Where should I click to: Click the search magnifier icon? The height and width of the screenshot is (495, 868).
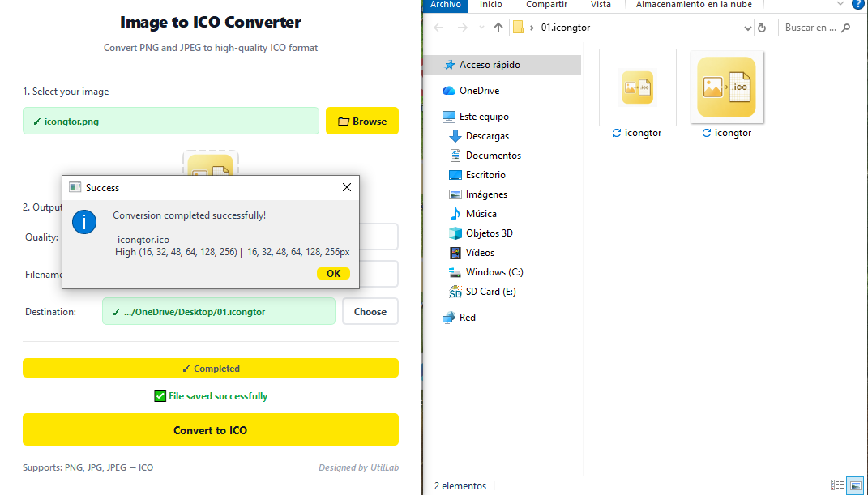pyautogui.click(x=845, y=28)
